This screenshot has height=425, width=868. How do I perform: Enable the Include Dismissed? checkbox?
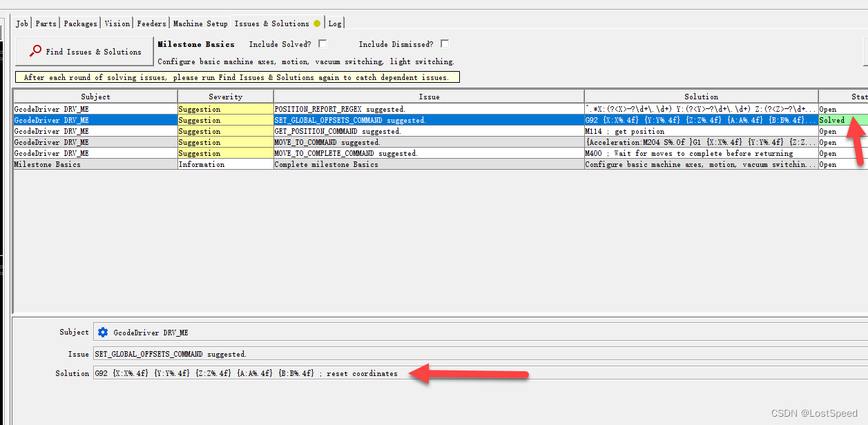[x=444, y=43]
